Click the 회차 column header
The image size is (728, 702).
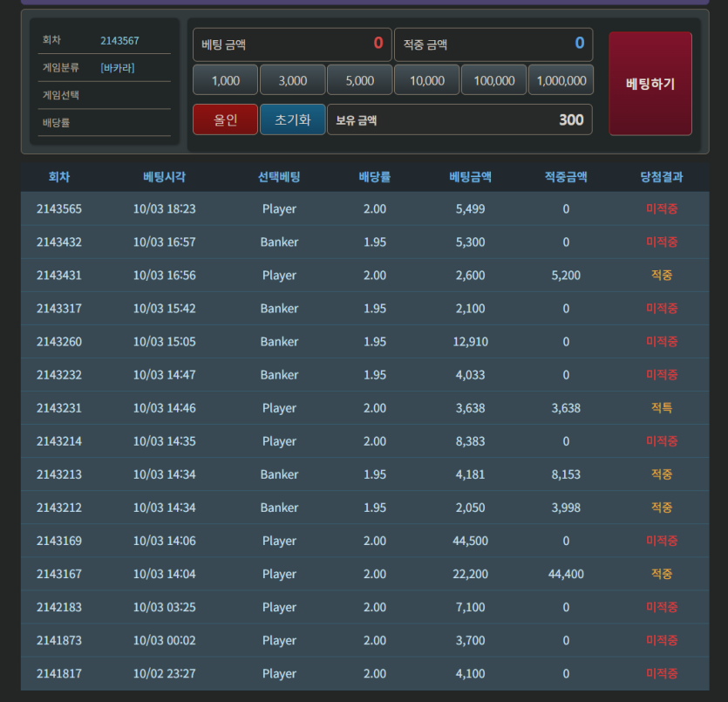tap(59, 177)
